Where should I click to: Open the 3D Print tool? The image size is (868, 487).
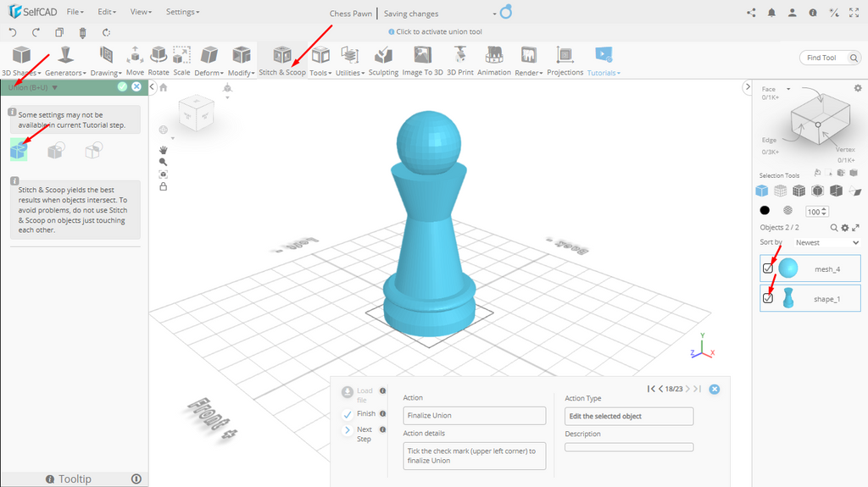coord(460,56)
